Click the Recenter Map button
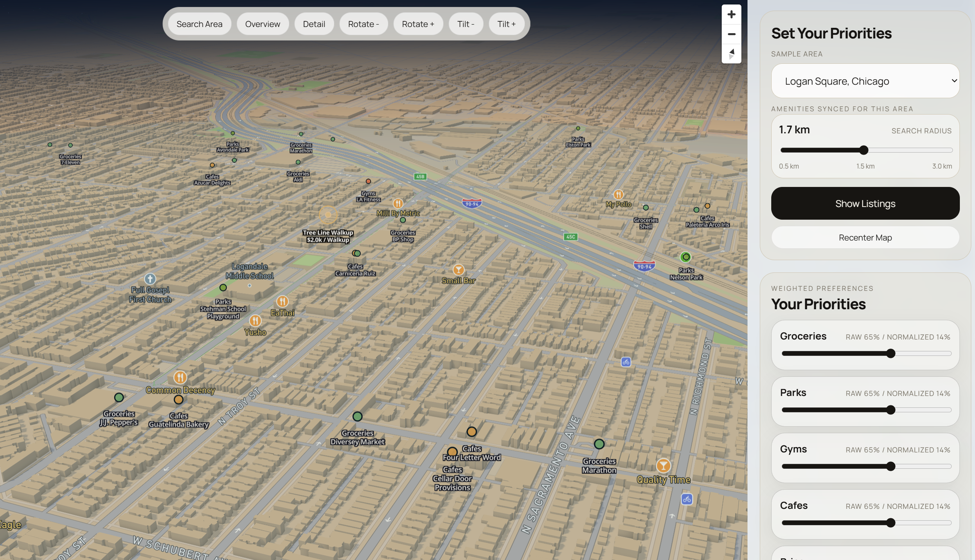975x560 pixels. (x=865, y=238)
